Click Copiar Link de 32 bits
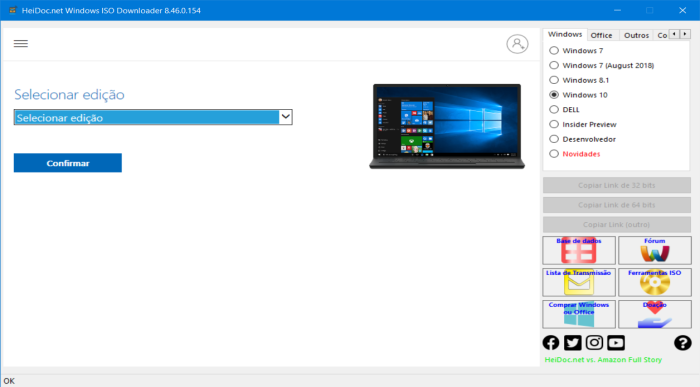700x387 pixels. [x=617, y=185]
